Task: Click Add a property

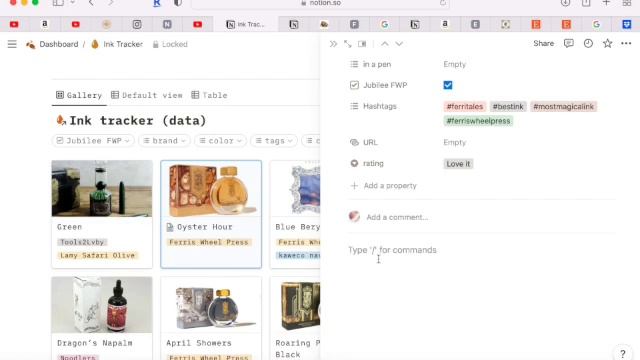Action: (x=383, y=186)
